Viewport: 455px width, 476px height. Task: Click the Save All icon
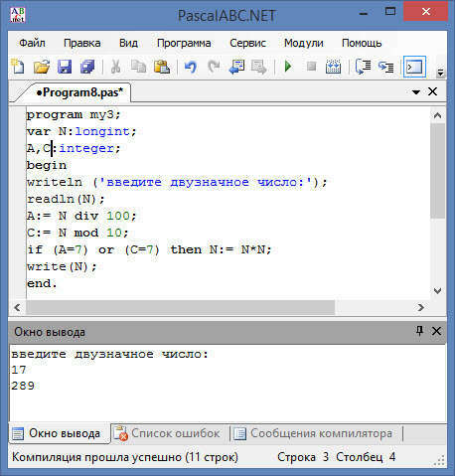(x=87, y=67)
